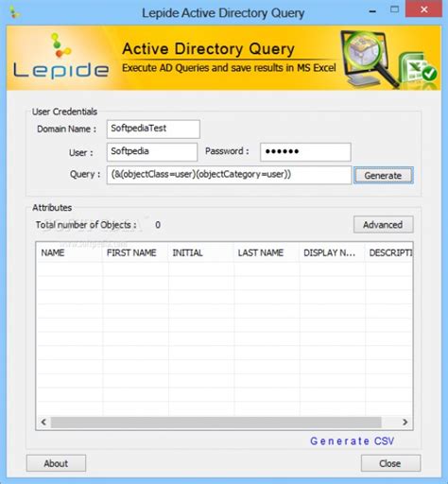Click the DESCRIPTI column header
The width and height of the screenshot is (448, 484).
[388, 252]
